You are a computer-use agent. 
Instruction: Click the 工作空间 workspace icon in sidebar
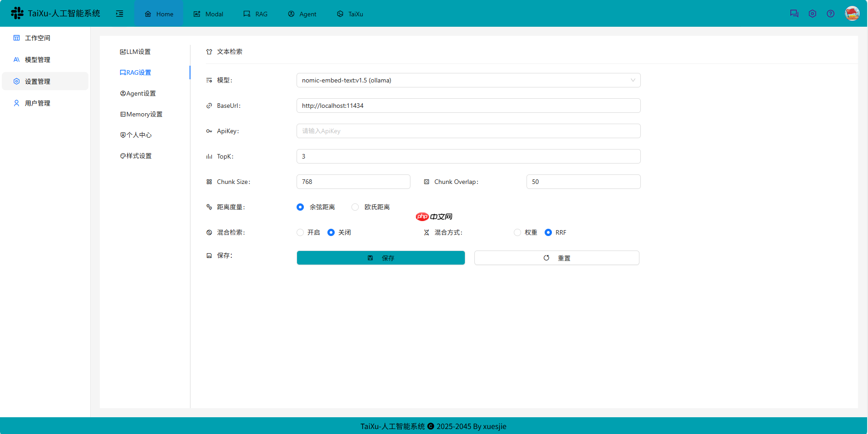point(16,38)
